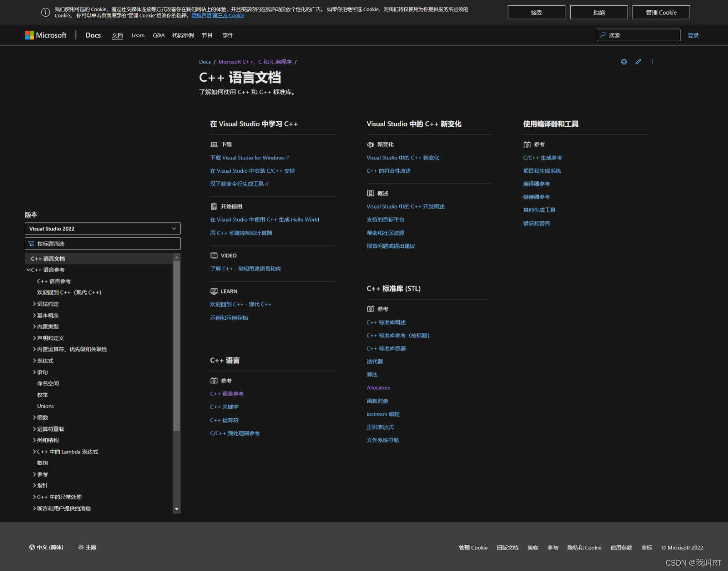
Task: Expand the 内置类型 tree node
Action: [x=34, y=327]
